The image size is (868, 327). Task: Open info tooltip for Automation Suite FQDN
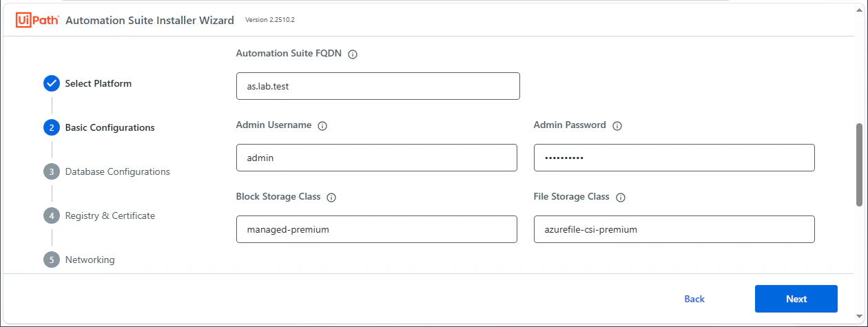[353, 54]
